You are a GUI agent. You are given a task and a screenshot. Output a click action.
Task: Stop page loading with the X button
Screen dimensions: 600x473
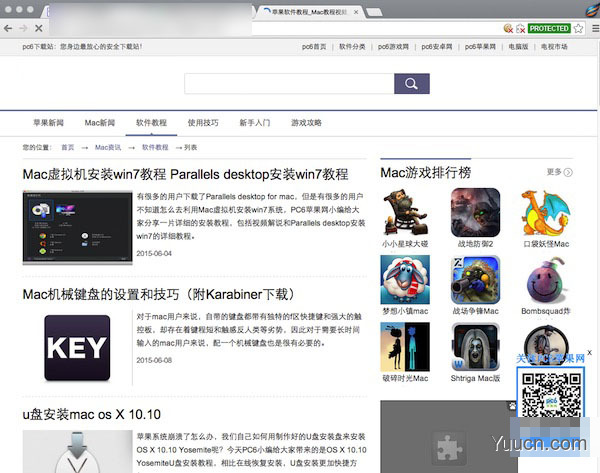click(39, 28)
